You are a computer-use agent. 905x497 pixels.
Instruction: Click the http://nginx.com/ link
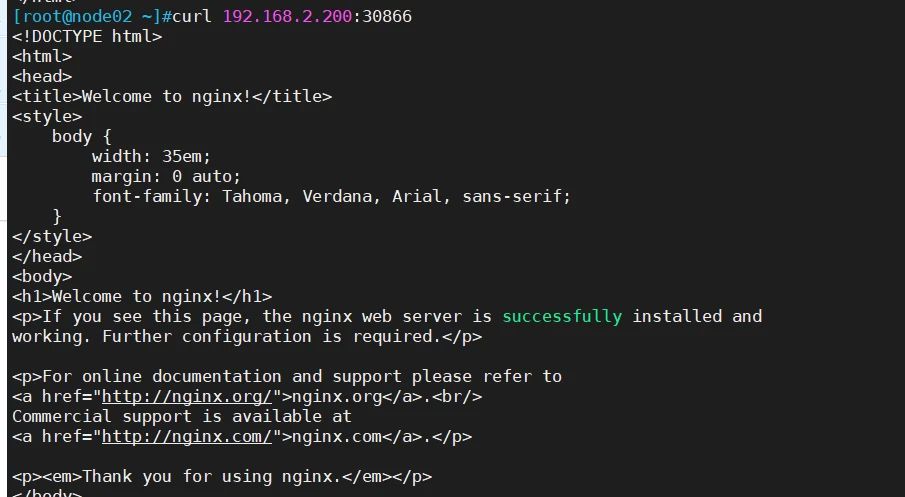(x=186, y=437)
